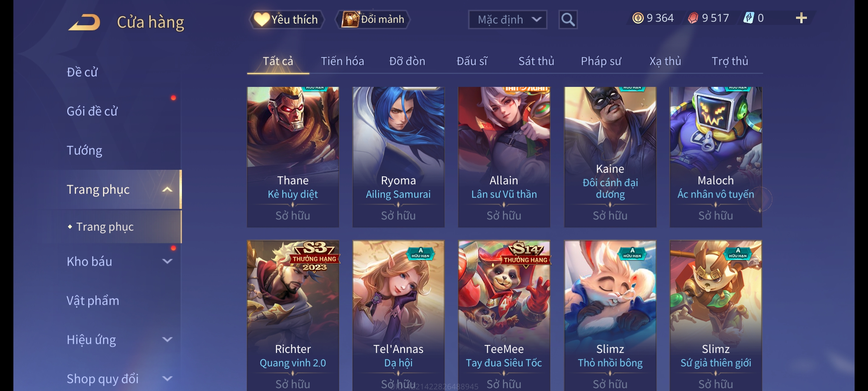Tap the blue voucher balance icon
The width and height of the screenshot is (868, 391).
(x=749, y=18)
